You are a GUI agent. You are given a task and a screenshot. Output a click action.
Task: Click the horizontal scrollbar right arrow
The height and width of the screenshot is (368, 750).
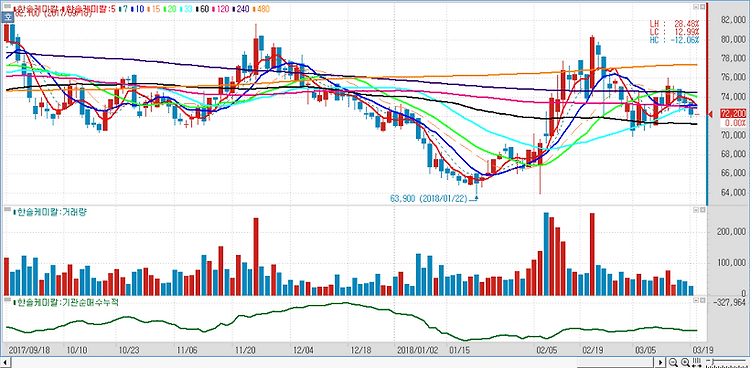tap(661, 362)
